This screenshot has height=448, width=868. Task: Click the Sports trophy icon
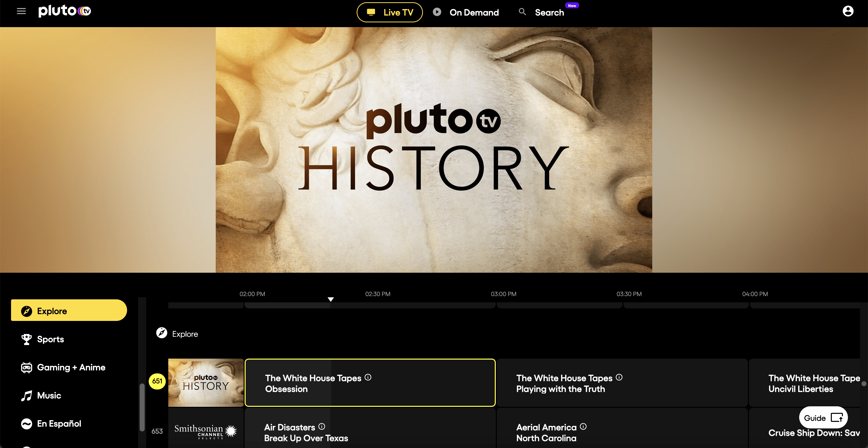pyautogui.click(x=26, y=339)
